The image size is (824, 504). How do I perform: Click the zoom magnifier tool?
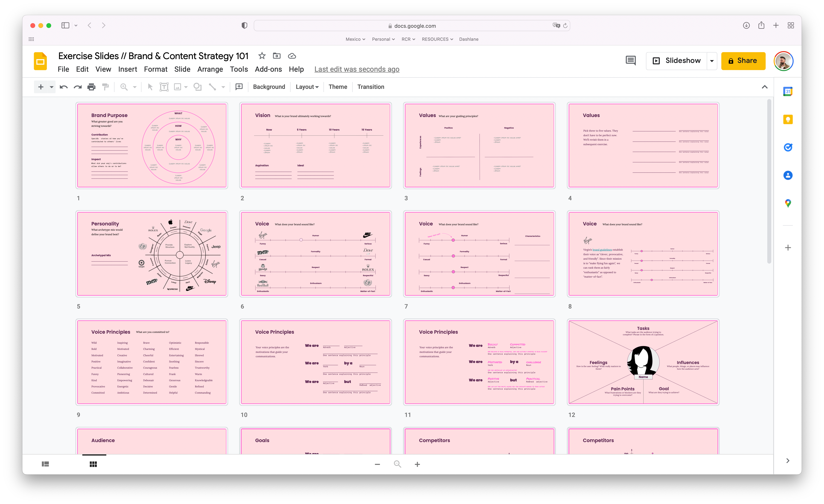(x=124, y=87)
